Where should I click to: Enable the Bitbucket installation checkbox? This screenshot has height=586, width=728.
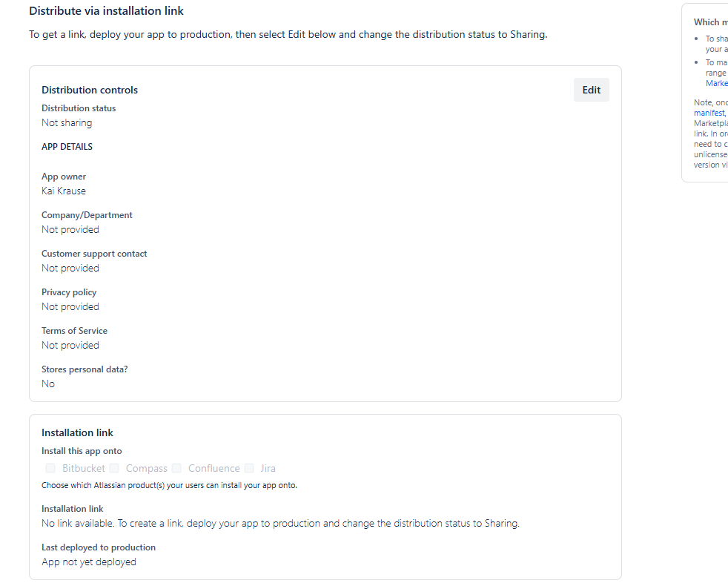point(50,468)
